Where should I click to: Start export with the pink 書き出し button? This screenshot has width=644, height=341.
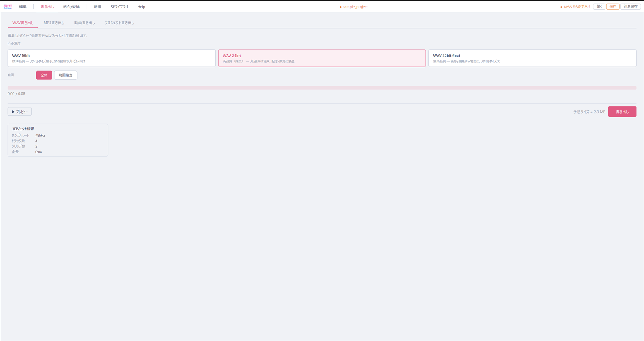click(x=622, y=112)
